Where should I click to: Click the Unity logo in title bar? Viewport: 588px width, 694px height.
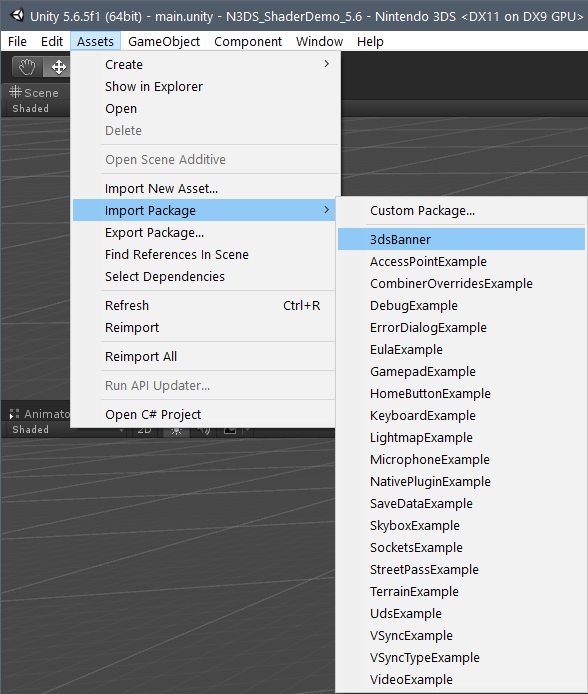[x=17, y=16]
